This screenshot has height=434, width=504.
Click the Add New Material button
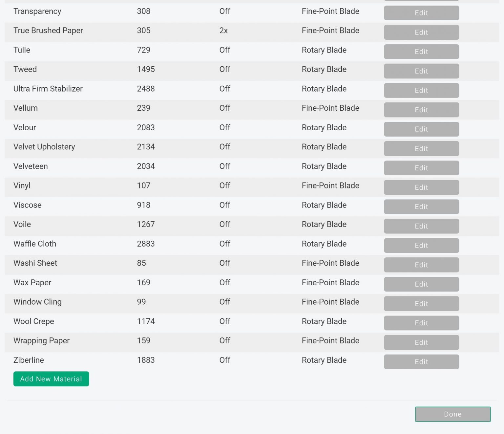tap(51, 379)
